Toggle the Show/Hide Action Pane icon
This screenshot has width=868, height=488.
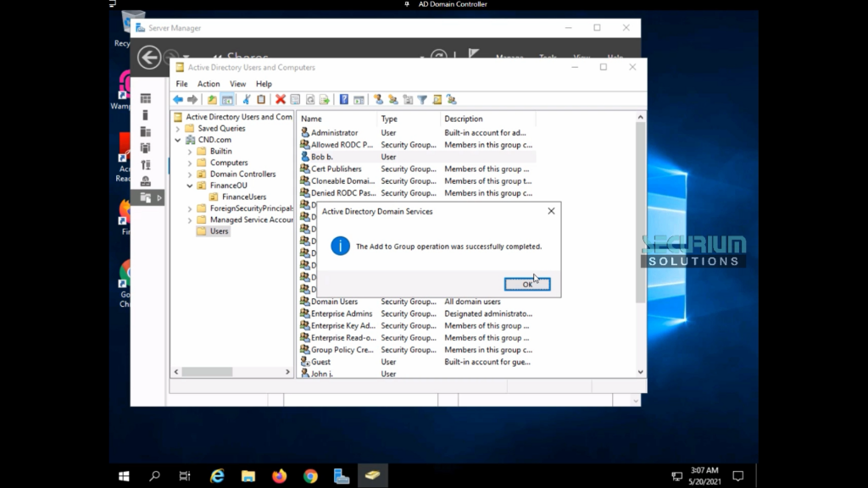pos(359,100)
